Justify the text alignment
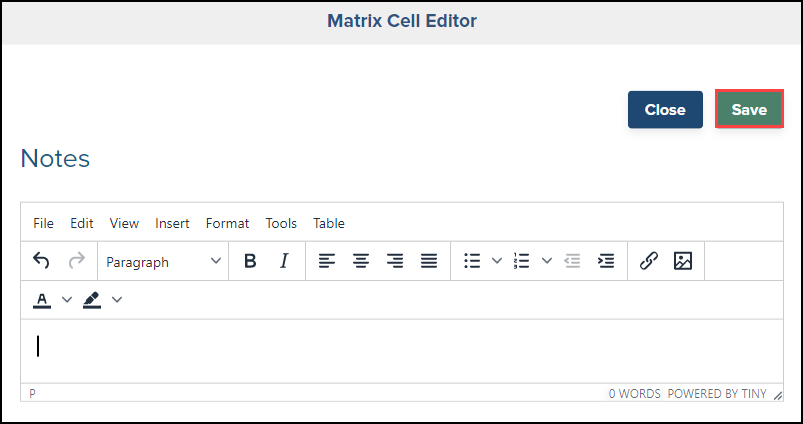This screenshot has width=803, height=424. pos(429,261)
